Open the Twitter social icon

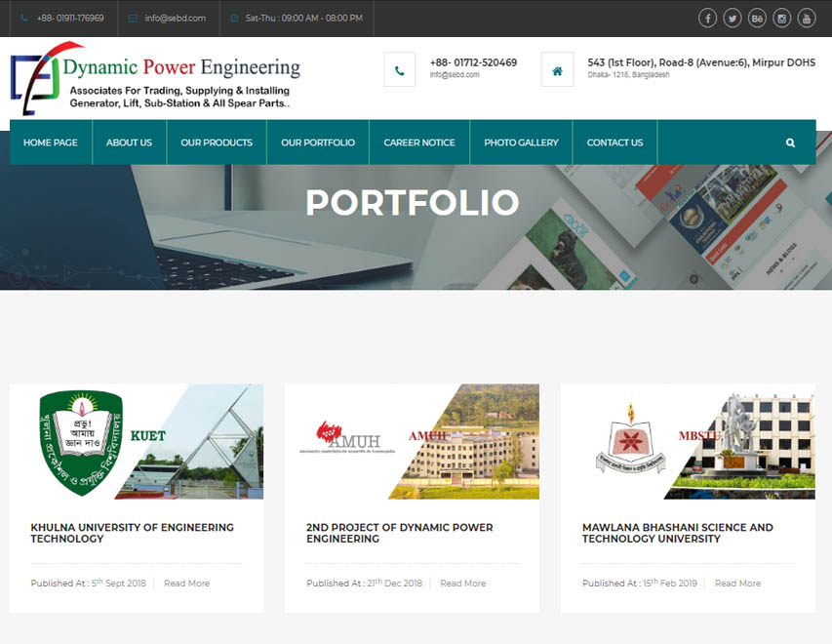(x=732, y=18)
